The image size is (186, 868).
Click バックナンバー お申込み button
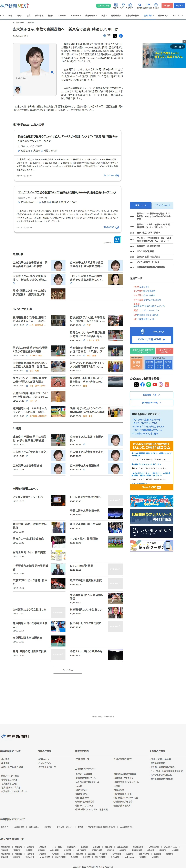click(164, 351)
